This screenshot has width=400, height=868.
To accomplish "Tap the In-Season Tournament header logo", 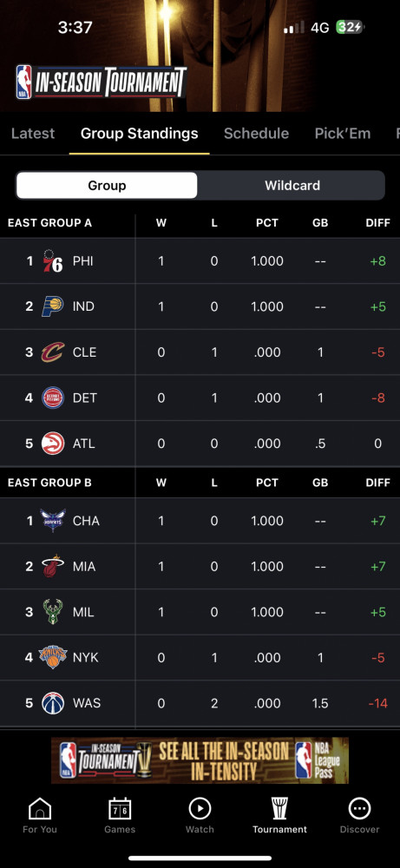I will point(102,82).
